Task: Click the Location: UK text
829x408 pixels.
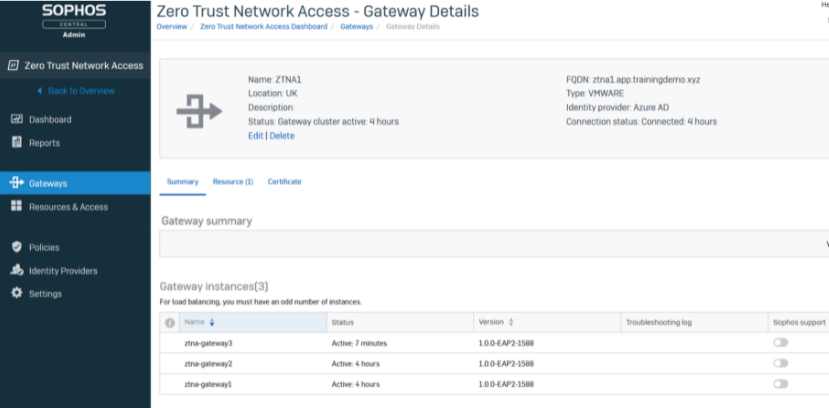Action: click(x=274, y=94)
